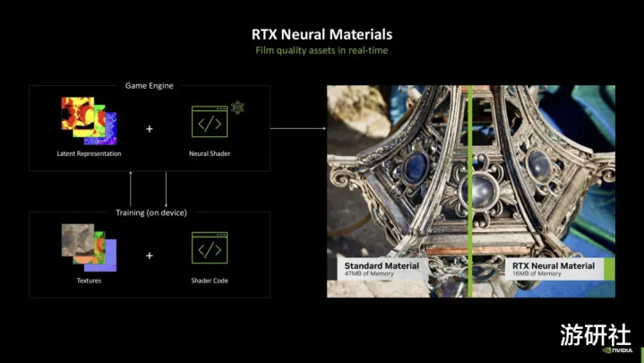The image size is (644, 363).
Task: Click the green divider line in comparison image
Action: tap(470, 191)
